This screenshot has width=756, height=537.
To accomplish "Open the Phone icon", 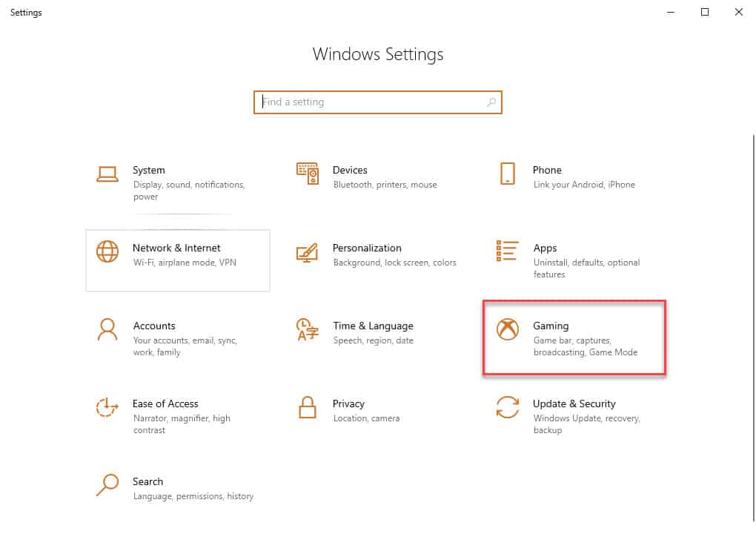I will pyautogui.click(x=508, y=174).
